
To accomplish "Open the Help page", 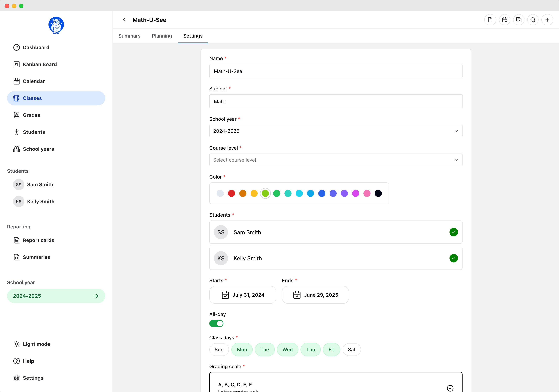I will tap(29, 361).
